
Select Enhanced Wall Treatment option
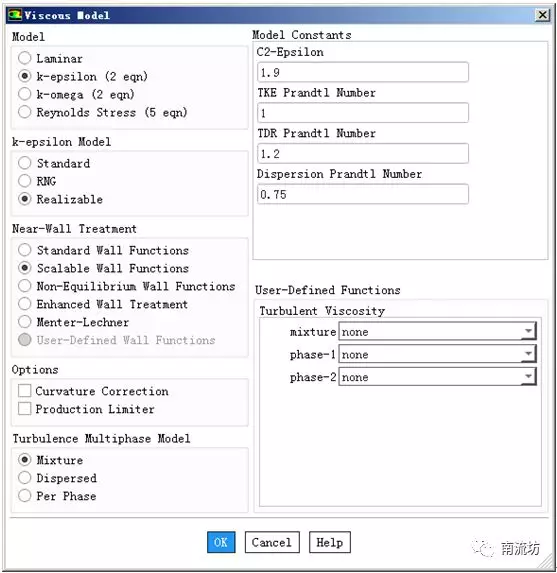pyautogui.click(x=24, y=304)
